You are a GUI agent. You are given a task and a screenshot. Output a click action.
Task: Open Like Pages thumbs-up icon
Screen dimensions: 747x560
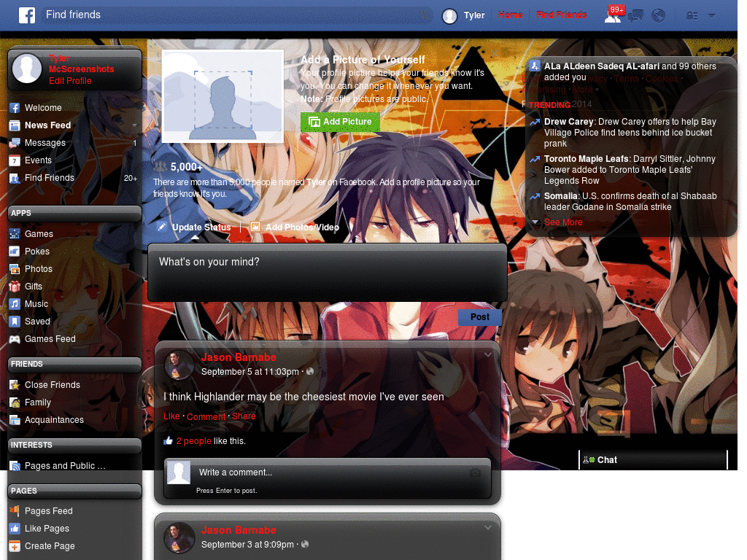coord(15,529)
